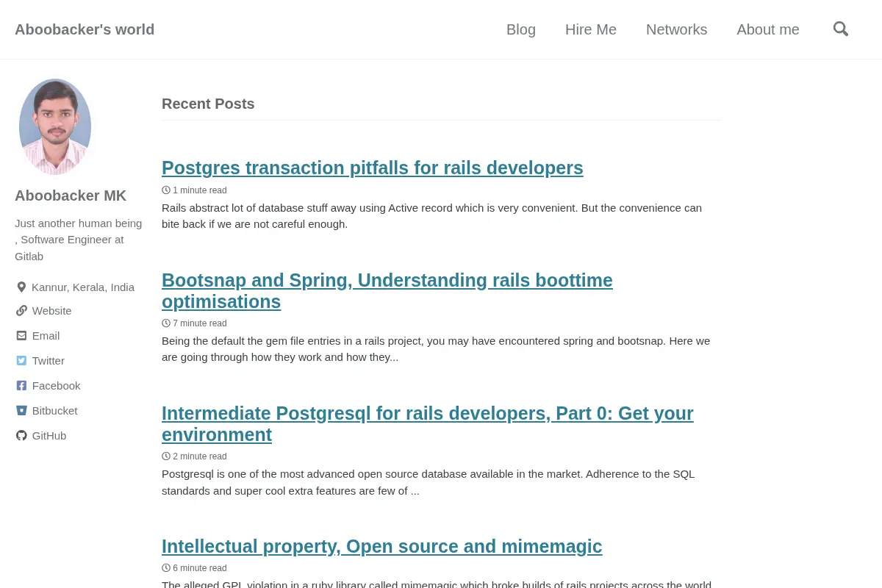Click the Website chain-link icon
Image resolution: width=882 pixels, height=588 pixels.
(x=21, y=310)
